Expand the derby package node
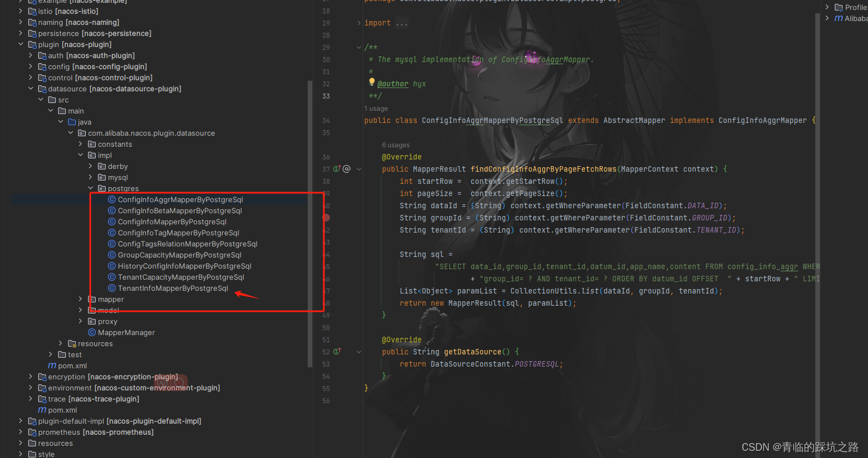 (x=91, y=166)
